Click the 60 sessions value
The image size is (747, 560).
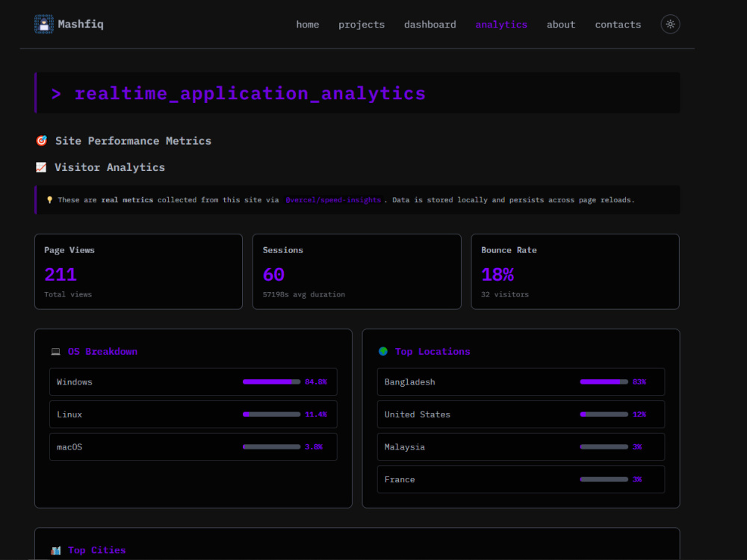[x=273, y=275]
